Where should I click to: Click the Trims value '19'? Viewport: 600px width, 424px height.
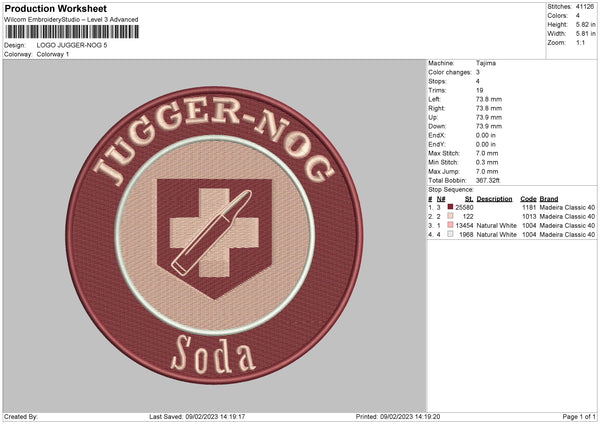pos(479,90)
